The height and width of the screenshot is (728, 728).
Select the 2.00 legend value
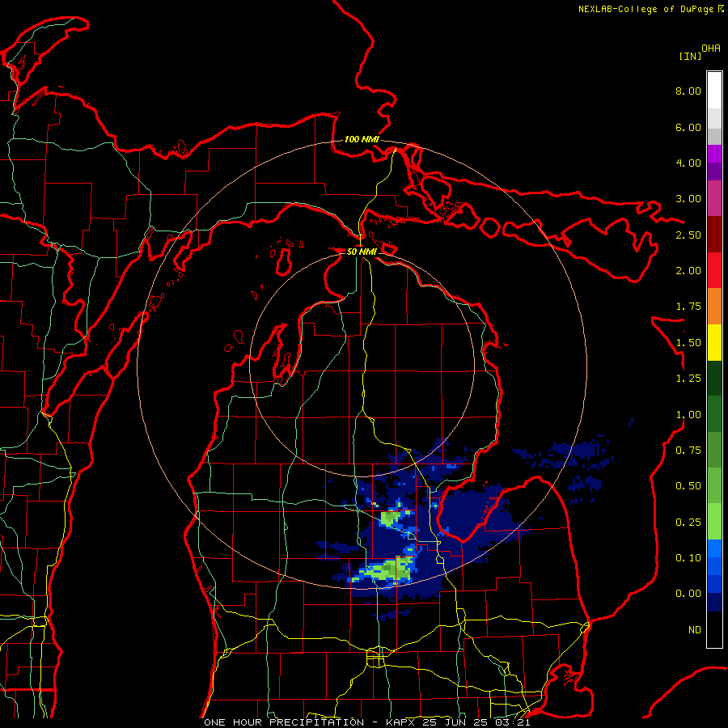[x=688, y=271]
